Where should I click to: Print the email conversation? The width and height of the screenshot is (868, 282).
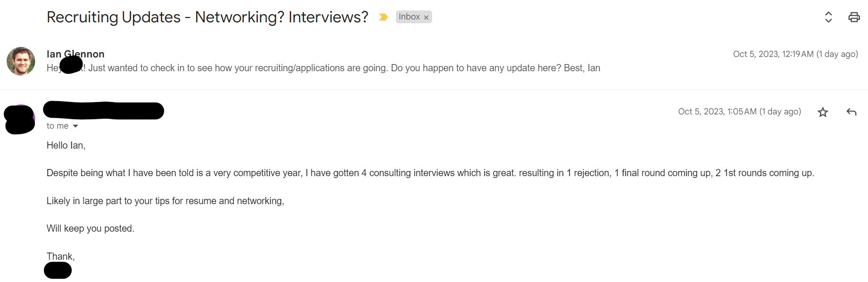pyautogui.click(x=854, y=17)
